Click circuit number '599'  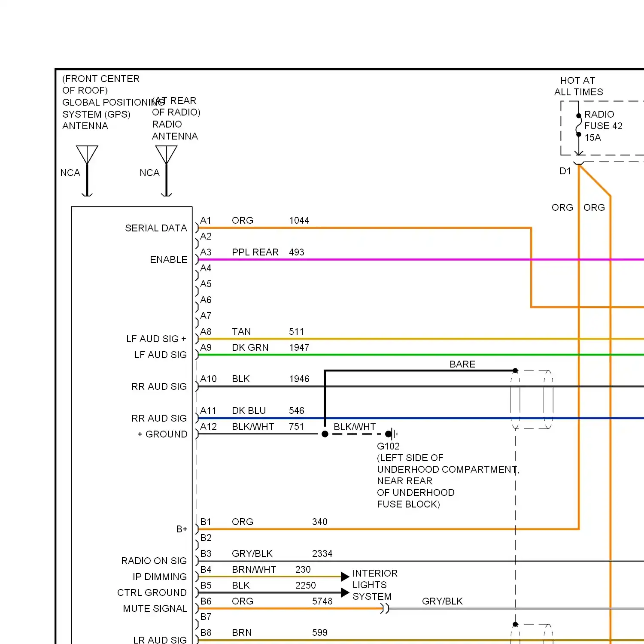click(320, 632)
